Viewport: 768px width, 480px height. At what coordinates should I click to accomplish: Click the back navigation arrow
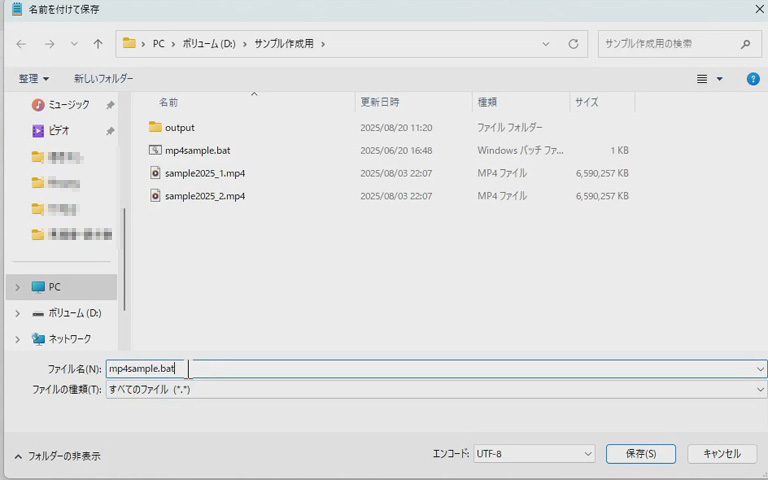coord(22,44)
